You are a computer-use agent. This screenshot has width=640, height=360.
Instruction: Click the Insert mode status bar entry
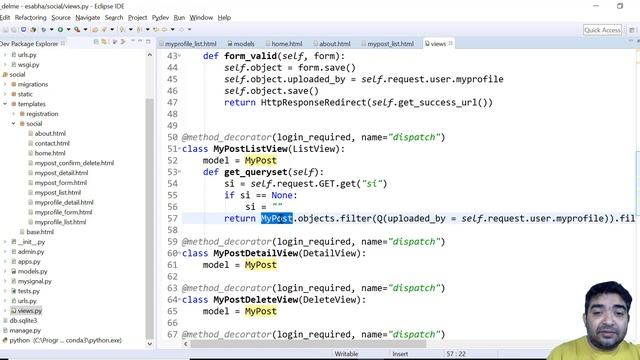[400, 354]
